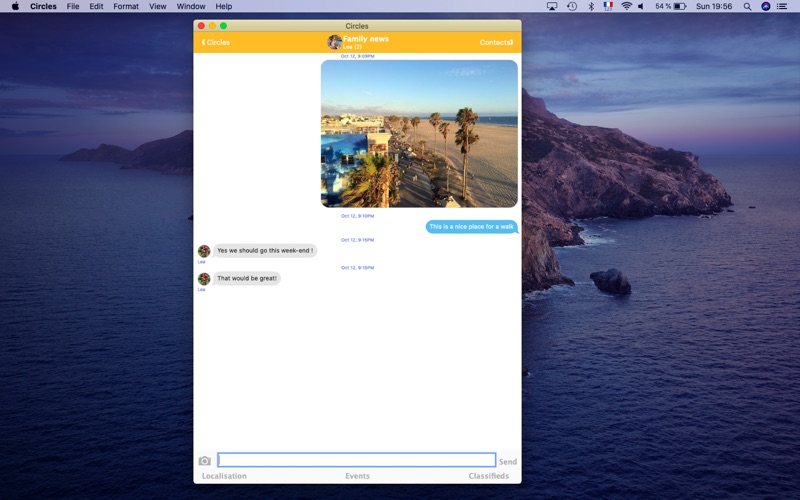Click Lea's avatar beside 'That would be great!'
800x500 pixels.
[x=204, y=279]
